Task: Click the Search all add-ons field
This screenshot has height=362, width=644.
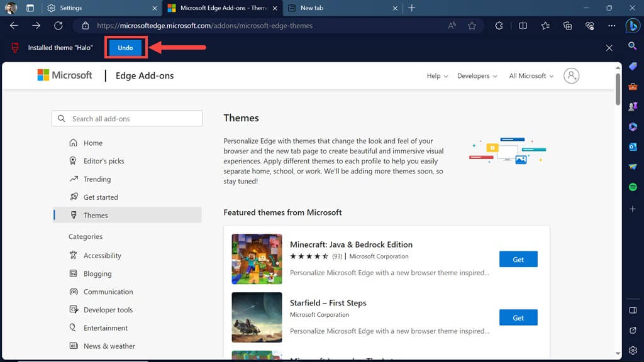Action: (x=127, y=118)
